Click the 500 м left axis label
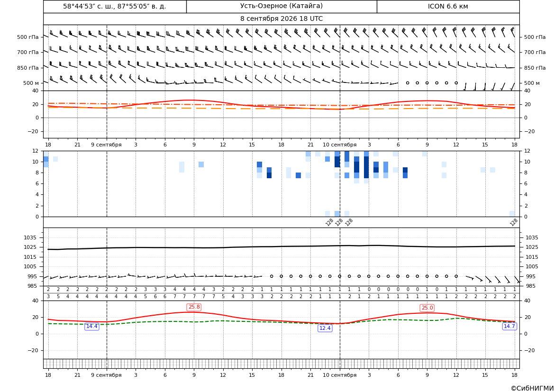The height and width of the screenshot is (392, 554). [x=31, y=83]
